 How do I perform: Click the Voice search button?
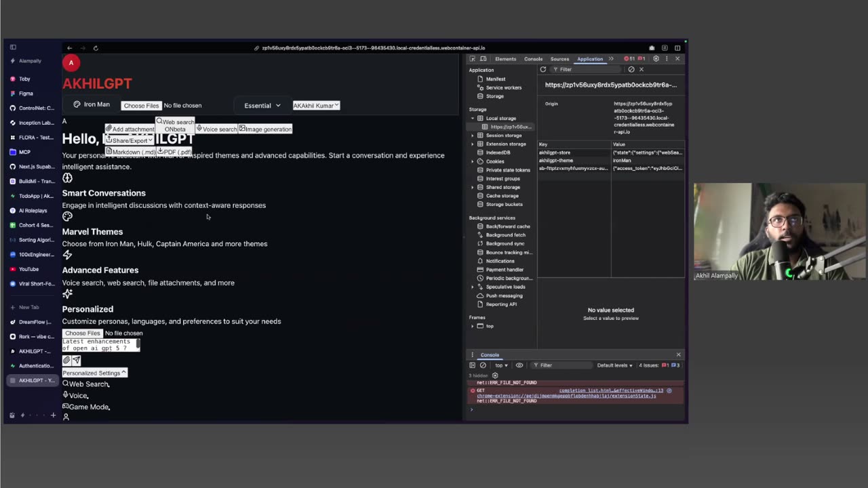(216, 129)
